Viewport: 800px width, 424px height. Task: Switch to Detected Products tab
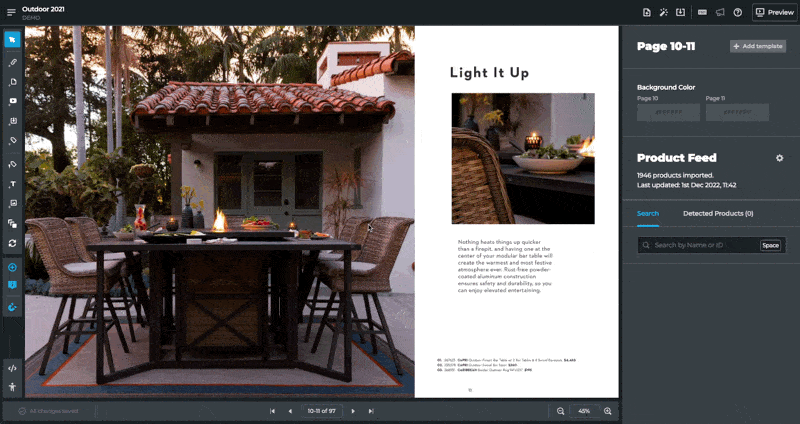coord(717,213)
